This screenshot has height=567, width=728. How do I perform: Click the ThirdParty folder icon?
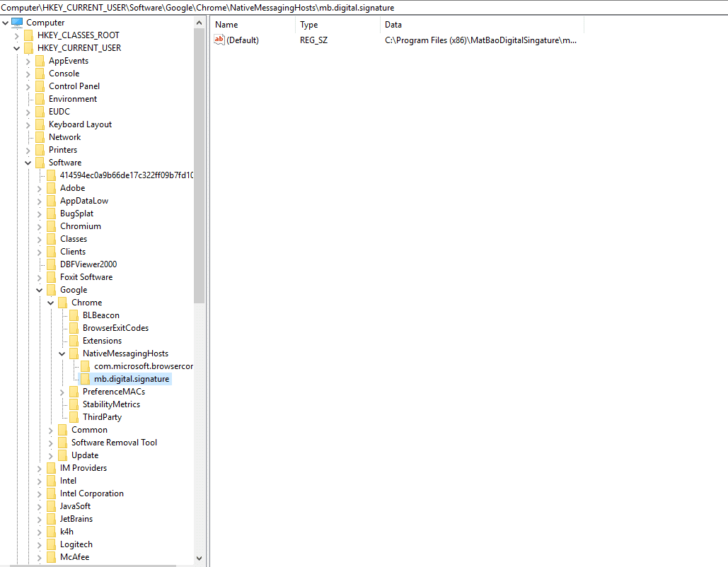point(74,417)
